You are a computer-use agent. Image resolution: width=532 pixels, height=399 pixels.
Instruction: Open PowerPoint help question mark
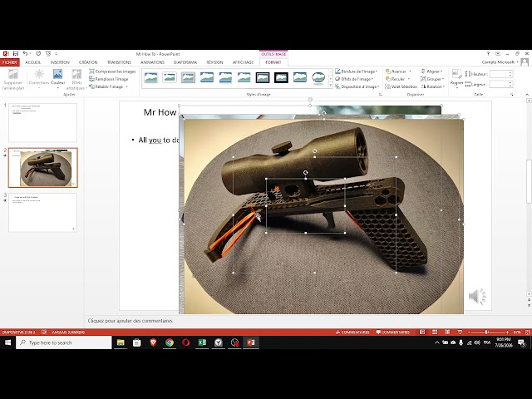488,53
